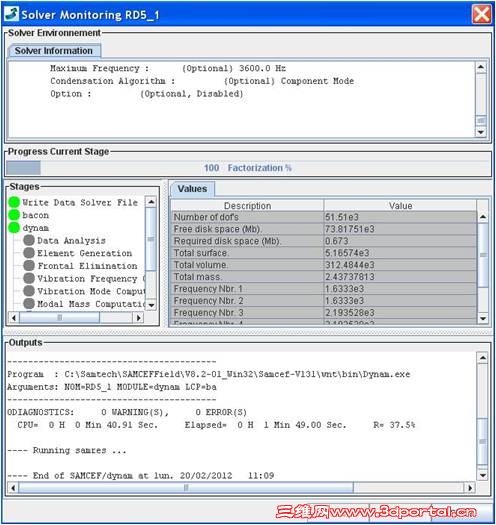This screenshot has width=496, height=525.
Task: Select the Frequency Nbr. 3 row
Action: pyautogui.click(x=324, y=313)
